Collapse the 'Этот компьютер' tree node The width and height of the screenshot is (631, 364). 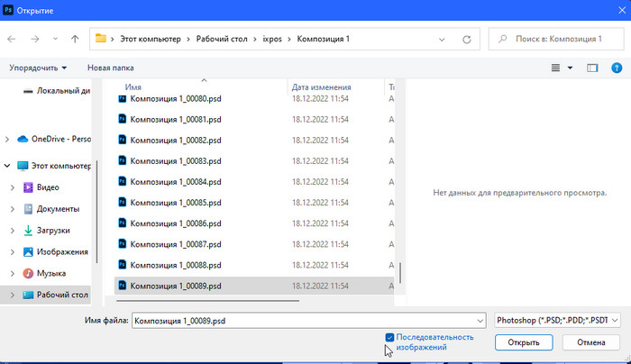point(7,166)
